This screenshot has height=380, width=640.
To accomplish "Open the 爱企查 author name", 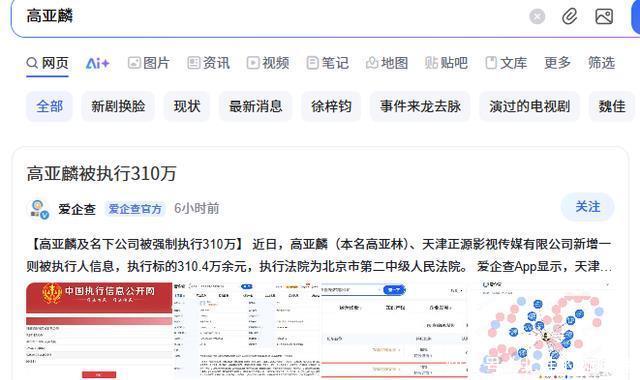I will [x=77, y=209].
